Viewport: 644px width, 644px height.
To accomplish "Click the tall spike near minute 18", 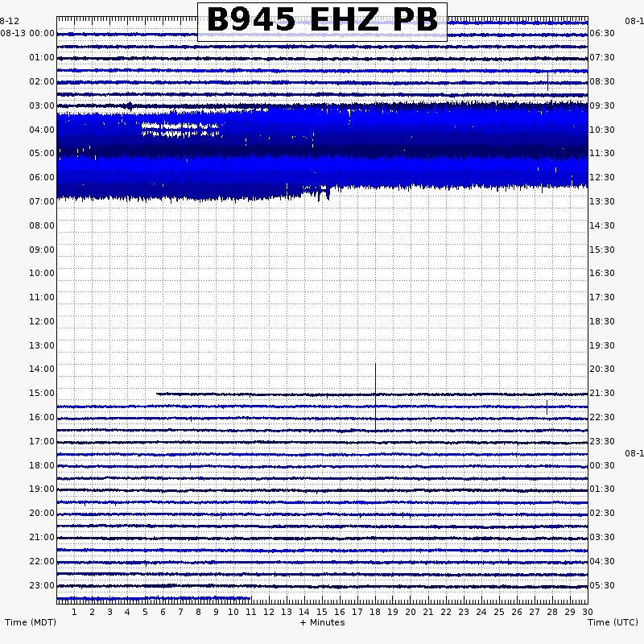I will [375, 397].
